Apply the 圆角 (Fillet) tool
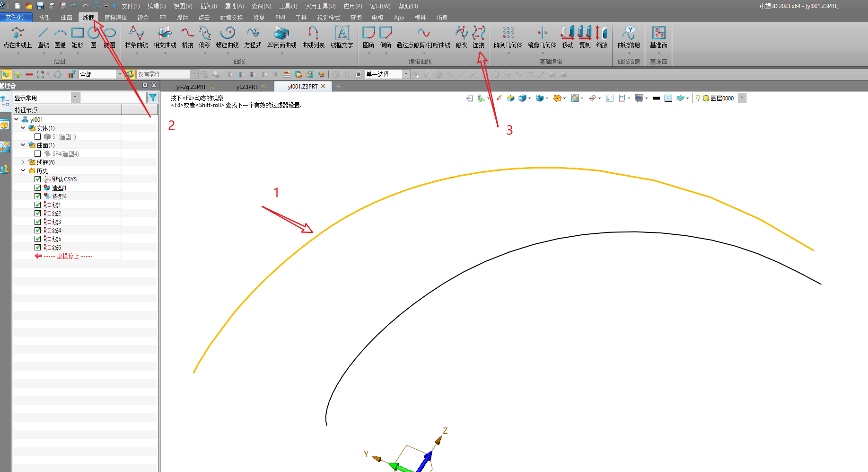The height and width of the screenshot is (472, 868). [368, 37]
